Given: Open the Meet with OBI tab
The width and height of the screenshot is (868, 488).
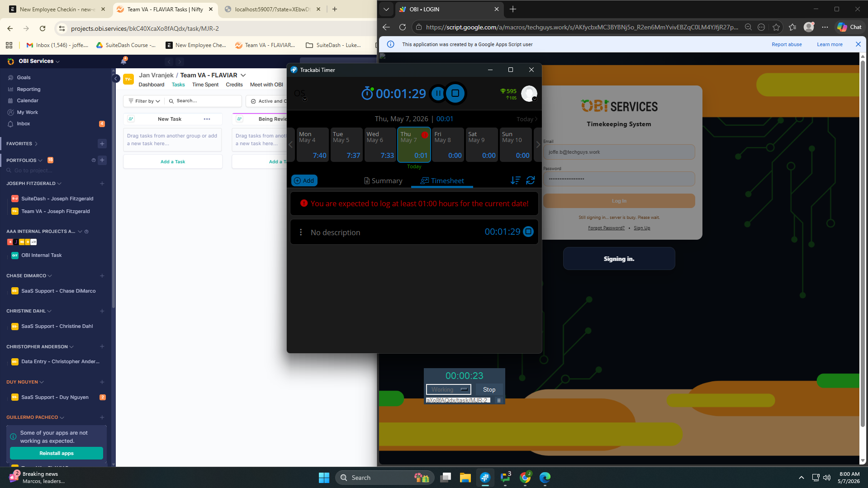Looking at the screenshot, I should 266,85.
